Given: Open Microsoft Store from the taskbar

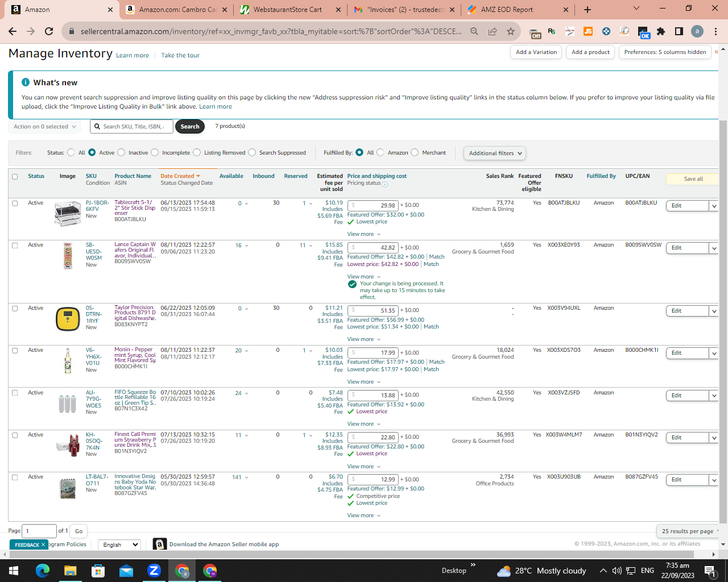Looking at the screenshot, I should coord(98,571).
